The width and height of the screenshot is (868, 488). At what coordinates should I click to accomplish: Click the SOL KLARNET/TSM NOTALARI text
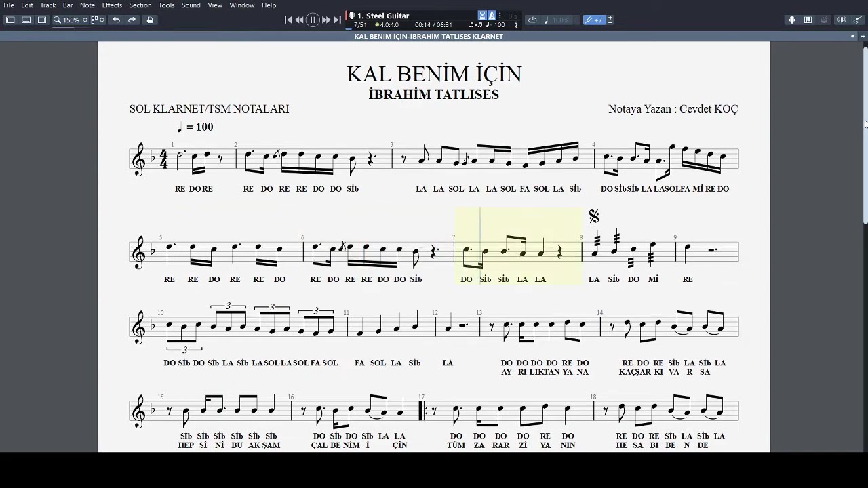coord(210,108)
